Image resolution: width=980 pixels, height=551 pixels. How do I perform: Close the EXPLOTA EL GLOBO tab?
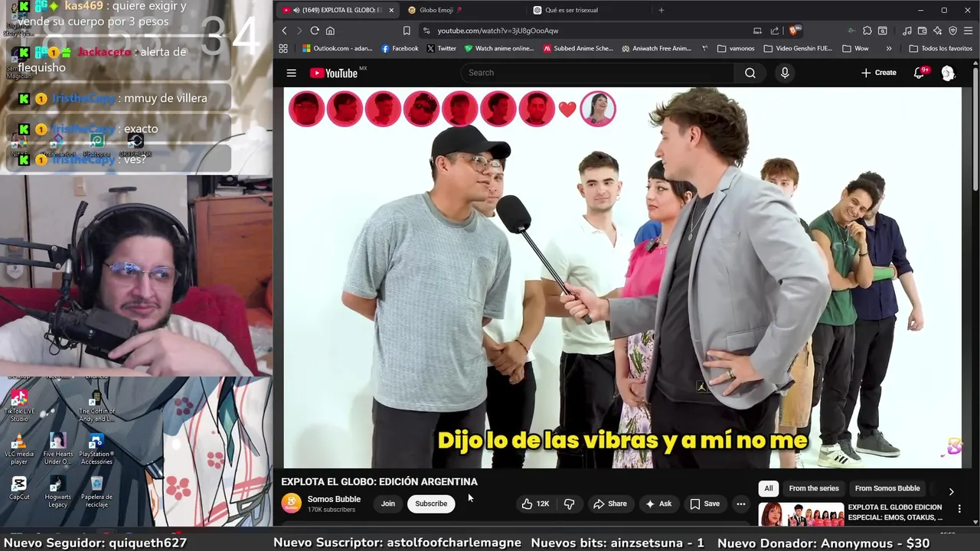point(391,10)
